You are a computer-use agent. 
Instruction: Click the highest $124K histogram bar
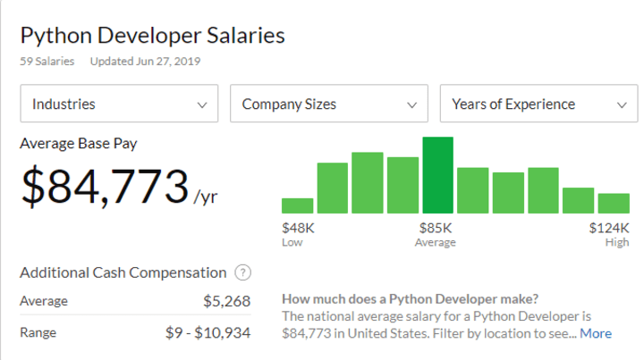(614, 204)
